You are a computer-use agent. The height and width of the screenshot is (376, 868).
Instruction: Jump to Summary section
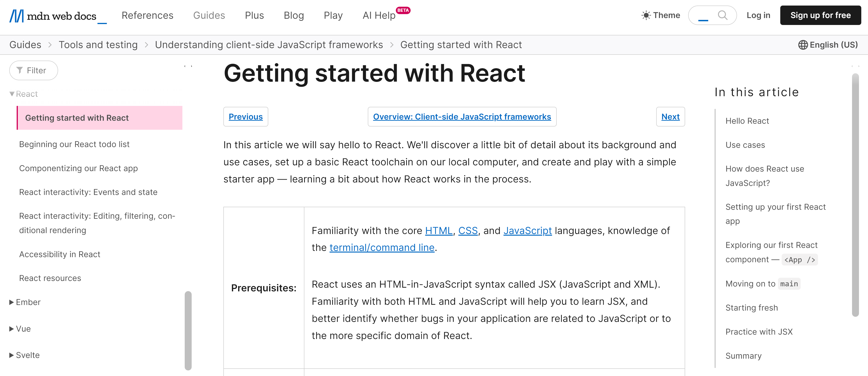coord(743,356)
